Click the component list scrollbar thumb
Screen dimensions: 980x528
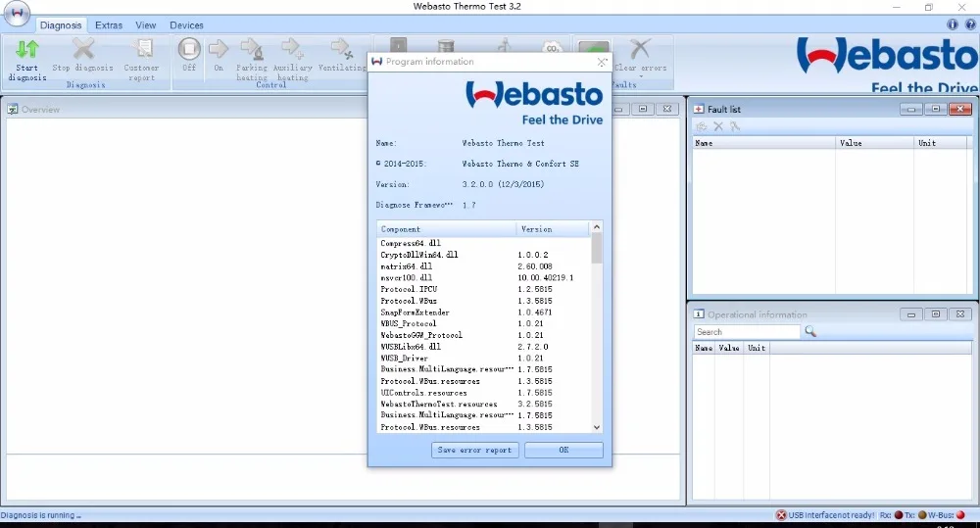(596, 249)
